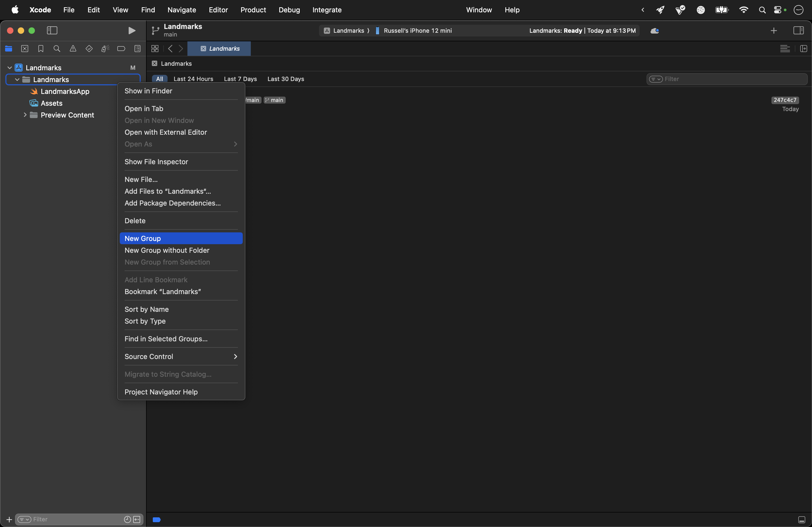Select the Test navigator

(89, 49)
